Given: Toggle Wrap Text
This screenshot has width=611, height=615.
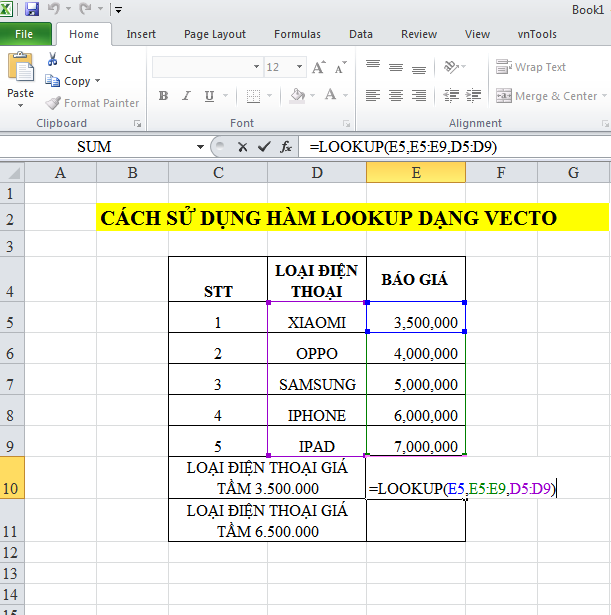Looking at the screenshot, I should [x=530, y=67].
